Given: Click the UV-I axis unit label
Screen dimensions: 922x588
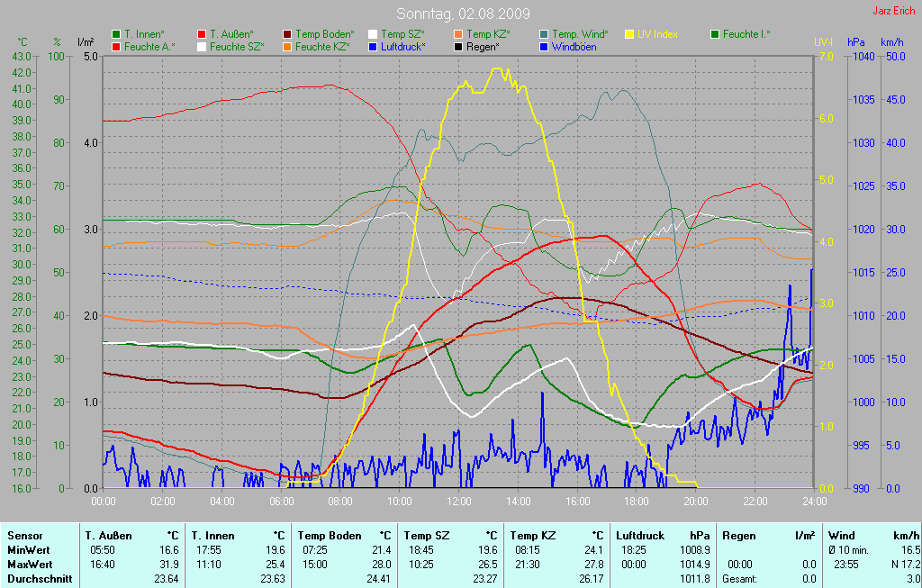Looking at the screenshot, I should [x=823, y=42].
